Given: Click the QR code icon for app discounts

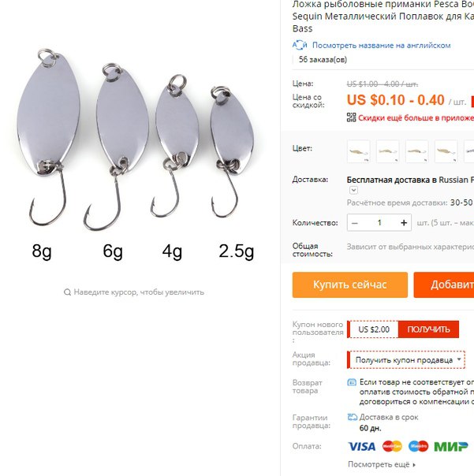Looking at the screenshot, I should [x=351, y=117].
